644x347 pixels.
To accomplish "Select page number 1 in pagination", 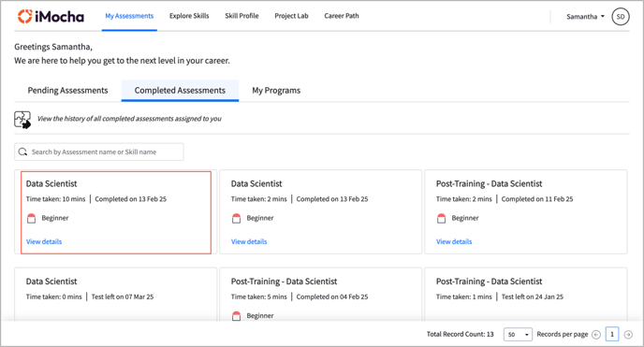I will coord(612,334).
